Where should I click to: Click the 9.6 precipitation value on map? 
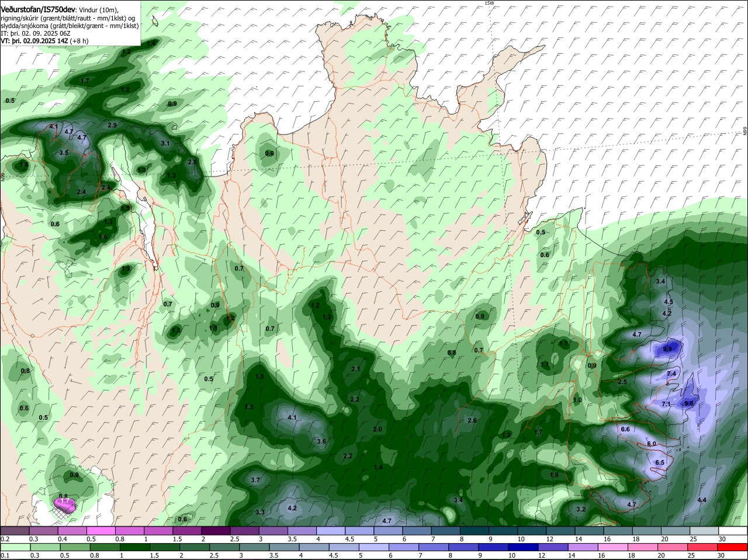[x=689, y=403]
